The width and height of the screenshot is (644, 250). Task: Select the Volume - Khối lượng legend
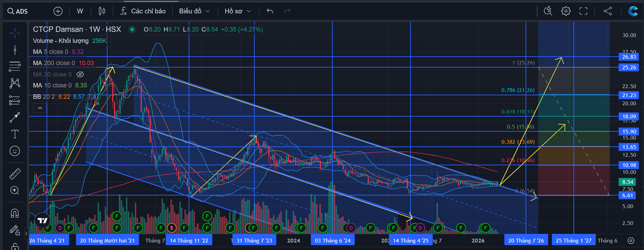[x=61, y=41]
